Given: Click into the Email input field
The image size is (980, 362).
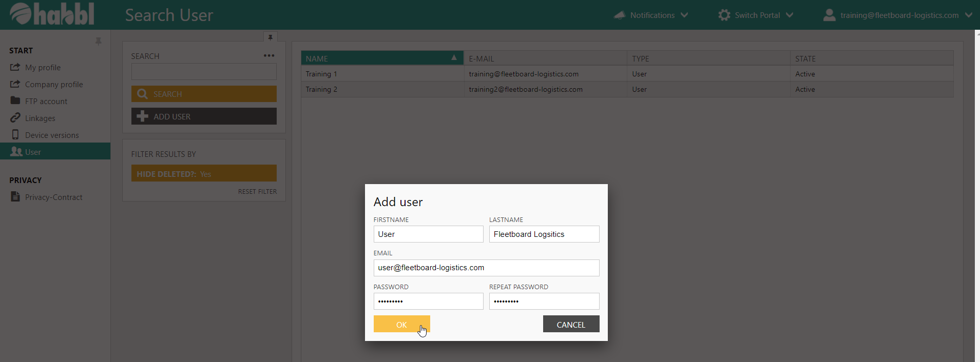Looking at the screenshot, I should coord(486,268).
